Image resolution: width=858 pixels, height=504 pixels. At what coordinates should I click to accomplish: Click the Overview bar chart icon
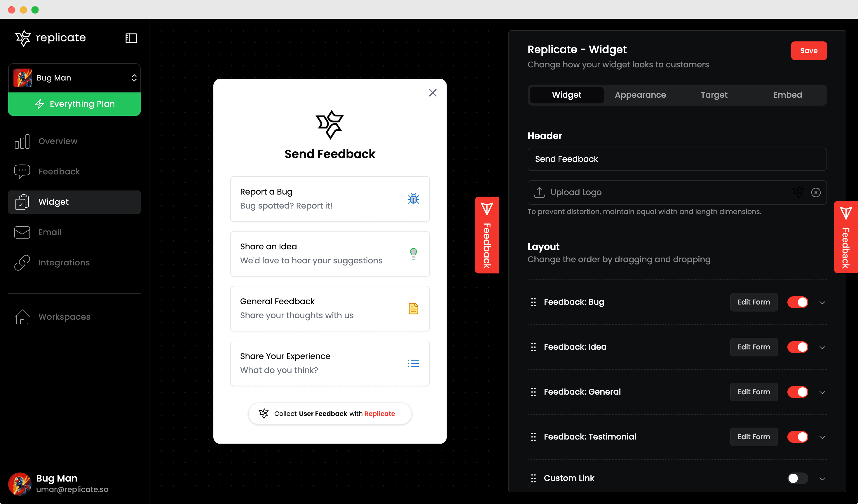coord(22,141)
